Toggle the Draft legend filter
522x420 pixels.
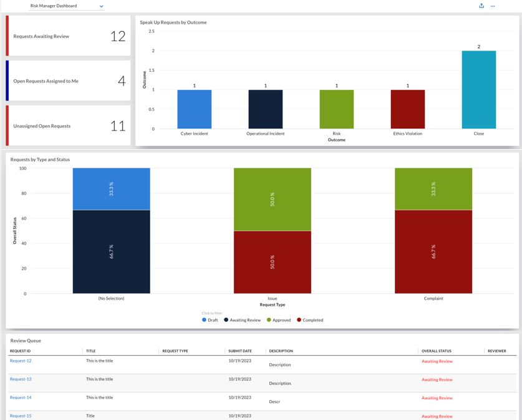pyautogui.click(x=210, y=320)
